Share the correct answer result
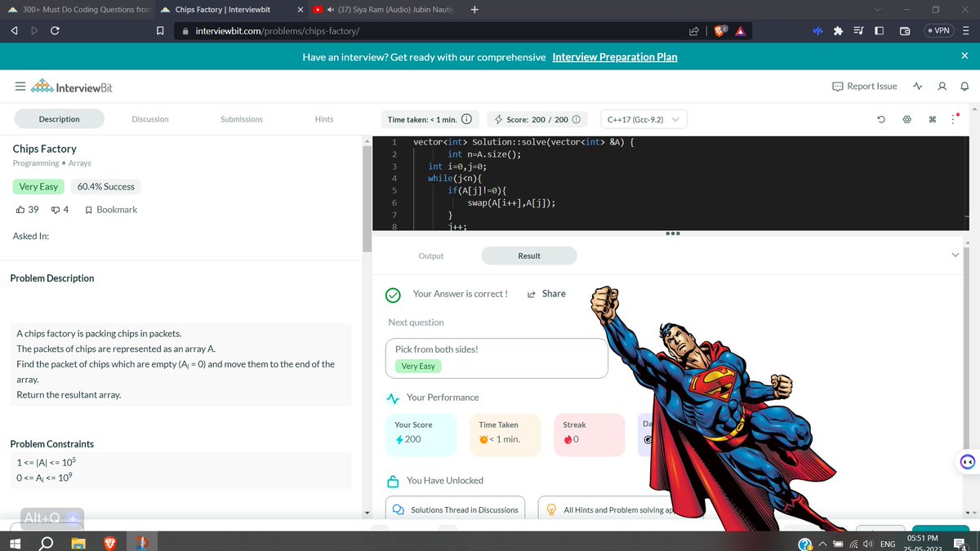This screenshot has height=551, width=980. coord(546,294)
